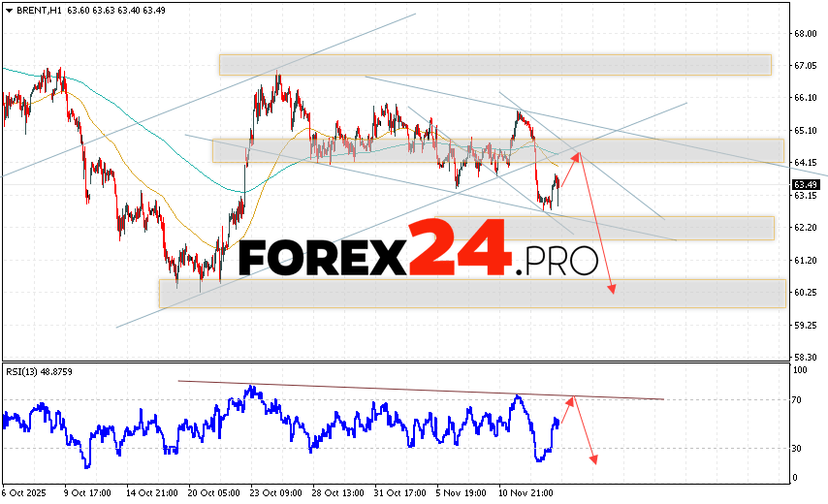Click the red downward arrow head near 60.25
828x504 pixels.
pyautogui.click(x=612, y=288)
